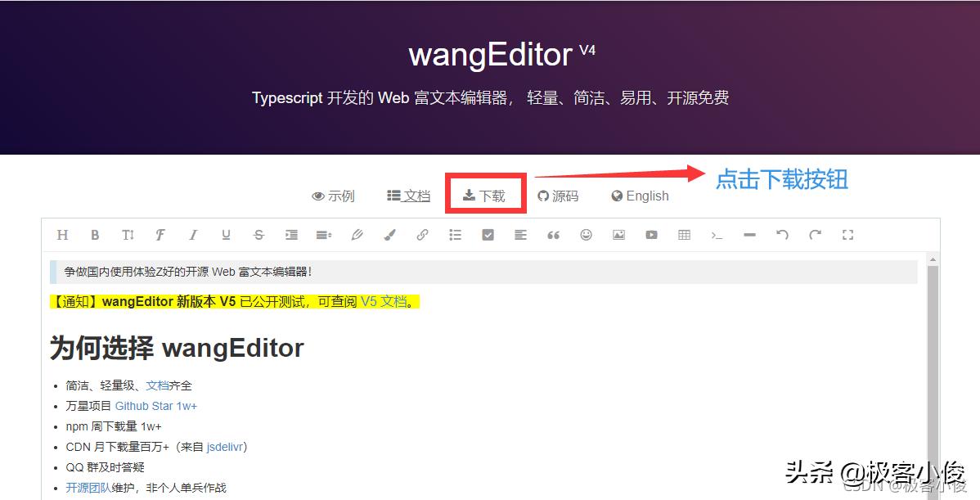Click the editor's vertical scrollbar thumb
The width and height of the screenshot is (980, 500).
click(x=933, y=382)
